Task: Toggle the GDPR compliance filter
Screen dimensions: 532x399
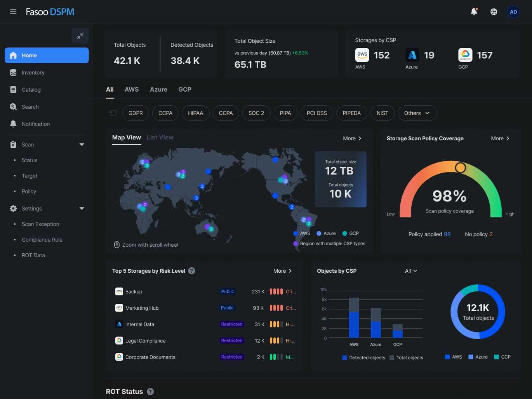Action: tap(136, 113)
